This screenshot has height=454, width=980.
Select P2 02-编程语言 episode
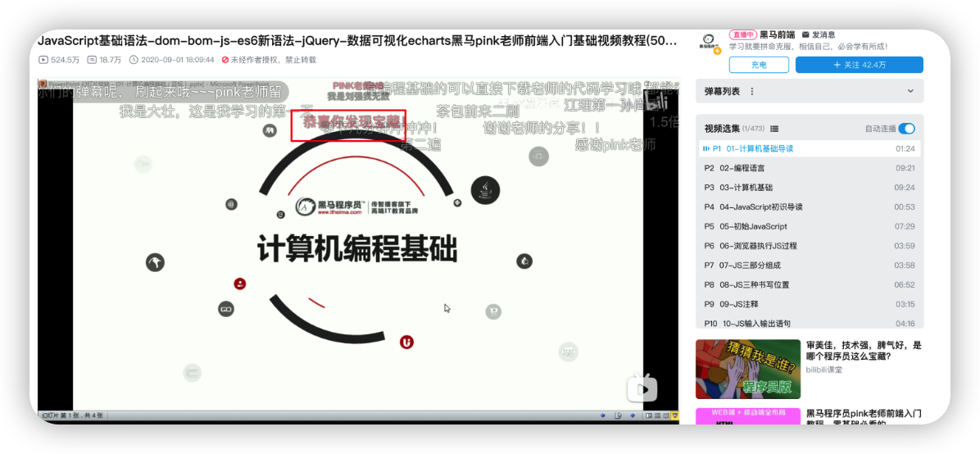[x=810, y=168]
